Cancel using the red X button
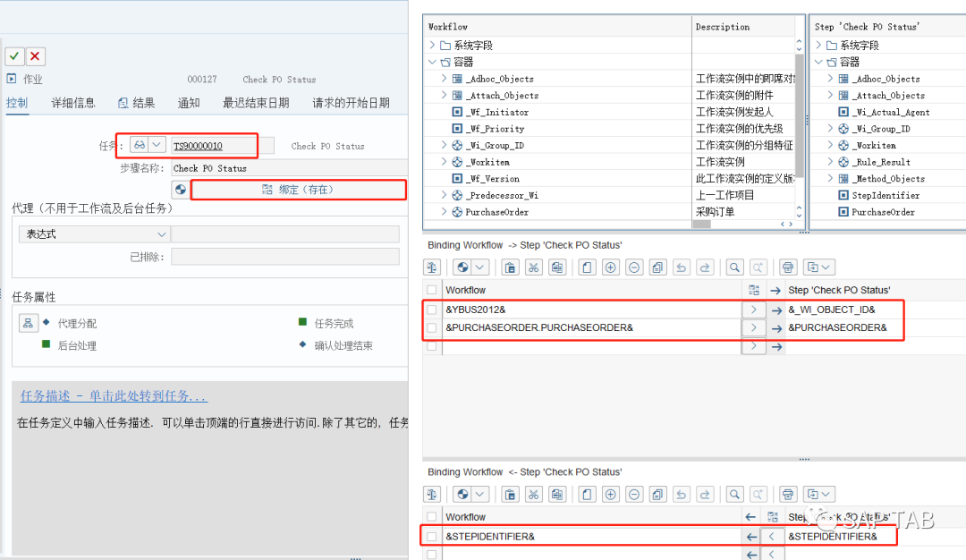The width and height of the screenshot is (966, 560). coord(35,56)
